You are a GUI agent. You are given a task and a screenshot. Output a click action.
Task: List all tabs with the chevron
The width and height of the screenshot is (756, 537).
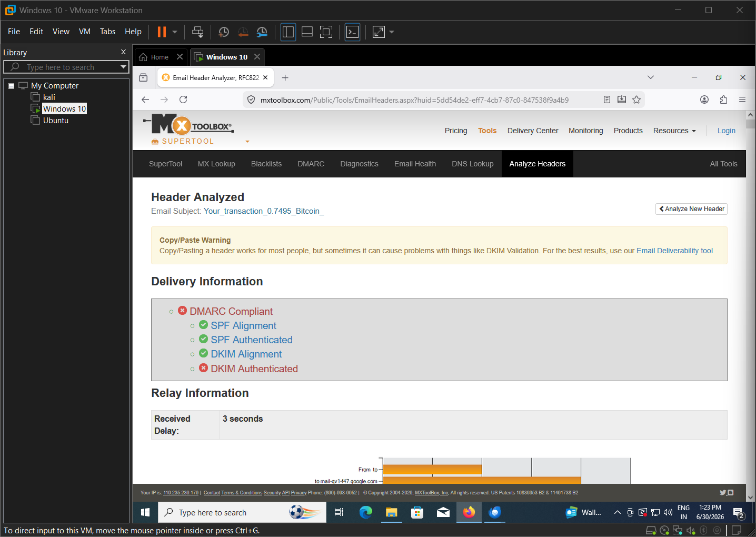[651, 77]
